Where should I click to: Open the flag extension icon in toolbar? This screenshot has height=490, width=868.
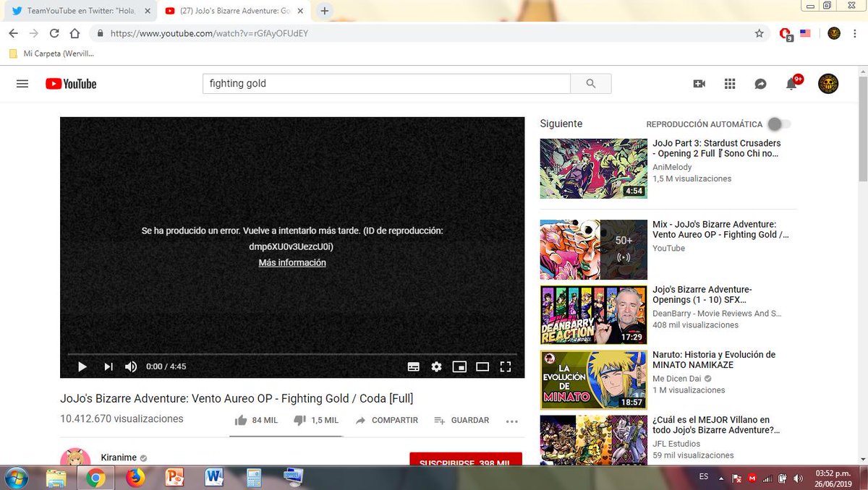[805, 33]
